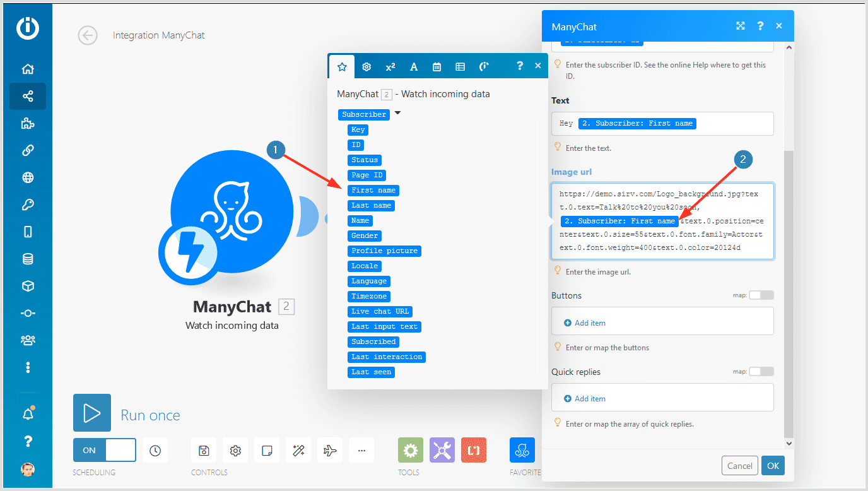The height and width of the screenshot is (491, 868).
Task: Switch to array functions table tab
Action: [460, 66]
